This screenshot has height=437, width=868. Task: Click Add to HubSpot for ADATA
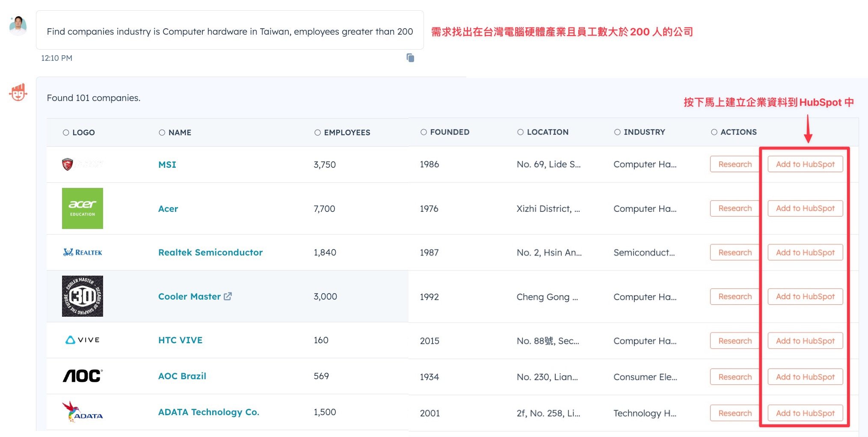click(805, 413)
